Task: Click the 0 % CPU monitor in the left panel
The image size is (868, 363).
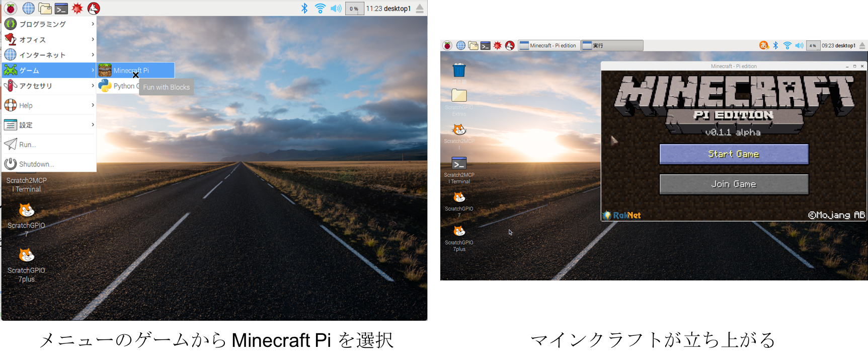Action: coord(354,8)
